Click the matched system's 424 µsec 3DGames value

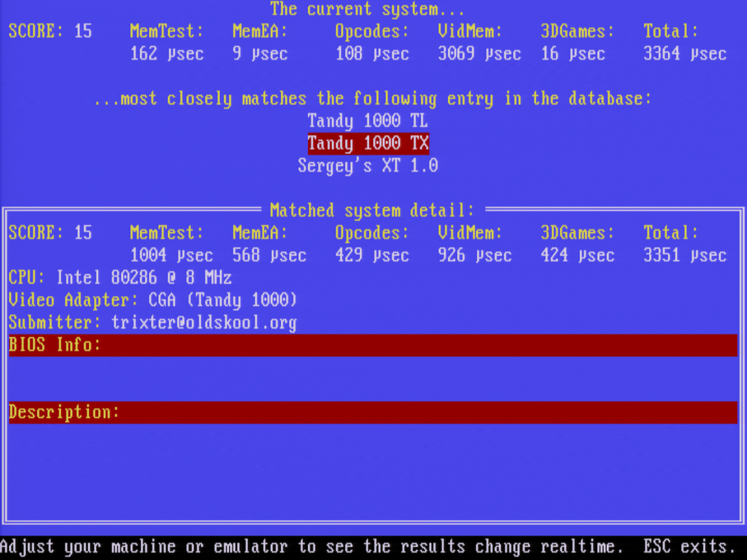(578, 255)
